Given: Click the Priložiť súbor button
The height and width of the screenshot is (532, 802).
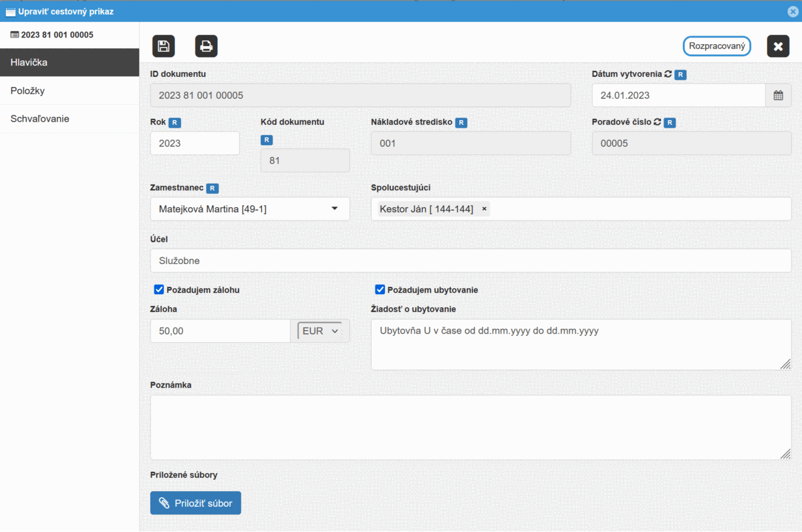Looking at the screenshot, I should (196, 503).
